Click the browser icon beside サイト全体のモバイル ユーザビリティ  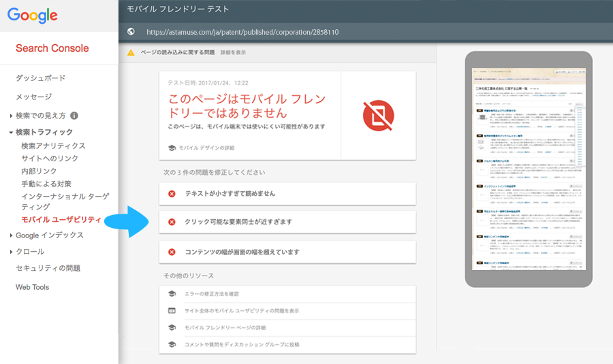point(172,310)
